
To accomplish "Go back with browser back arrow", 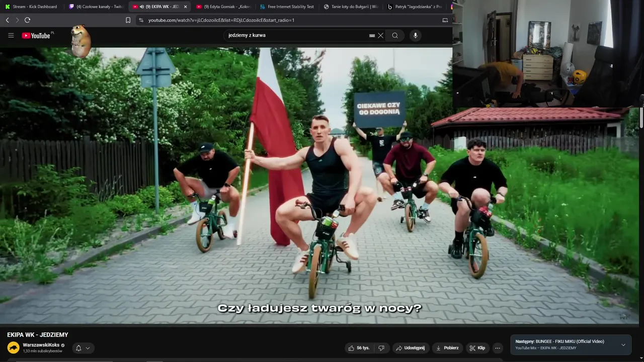I will (x=7, y=20).
